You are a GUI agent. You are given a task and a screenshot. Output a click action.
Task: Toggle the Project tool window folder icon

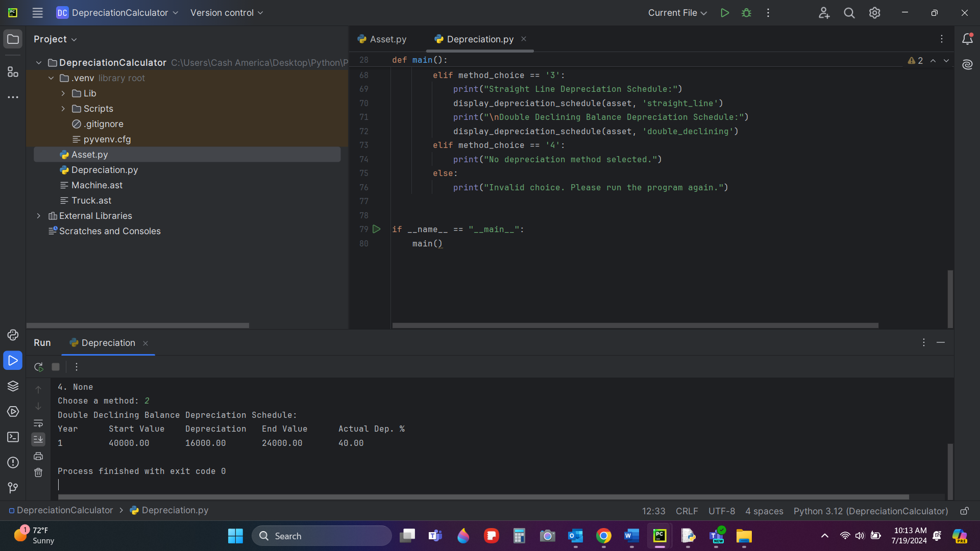pyautogui.click(x=13, y=39)
